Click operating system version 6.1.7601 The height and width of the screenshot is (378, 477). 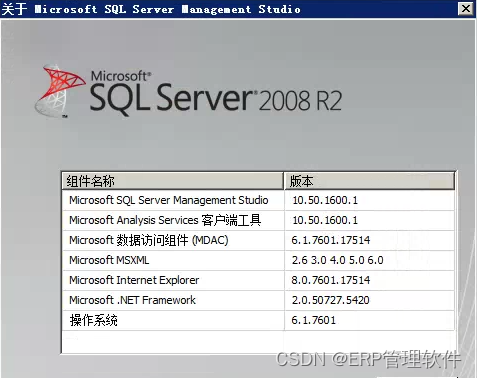tap(314, 320)
